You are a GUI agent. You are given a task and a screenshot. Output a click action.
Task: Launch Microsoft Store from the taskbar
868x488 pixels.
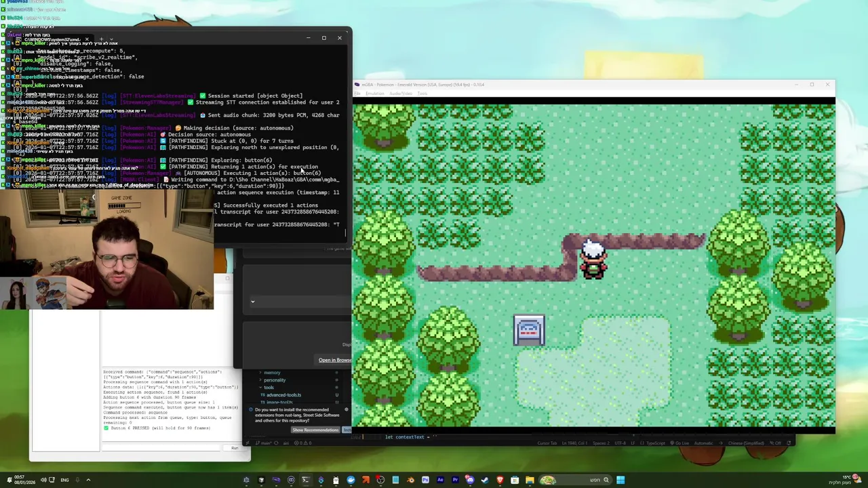pyautogui.click(x=515, y=481)
